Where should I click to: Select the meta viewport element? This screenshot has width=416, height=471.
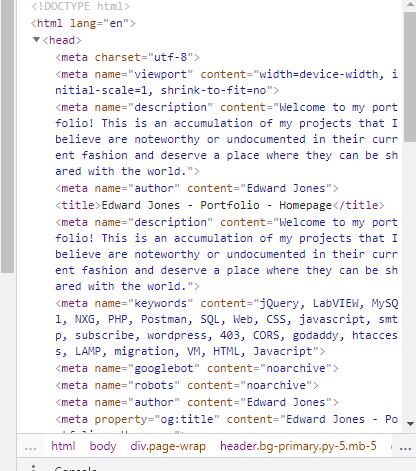tap(226, 82)
